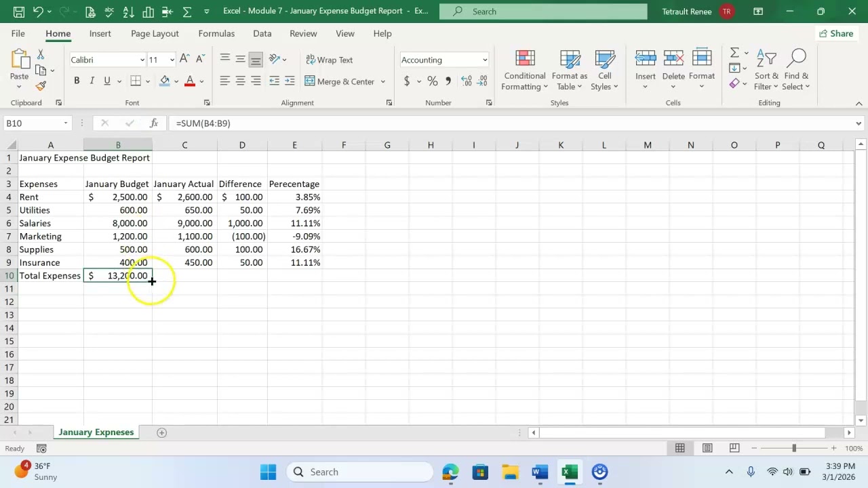Click the Format Painter brush icon
Image resolution: width=868 pixels, height=488 pixels.
click(x=41, y=86)
